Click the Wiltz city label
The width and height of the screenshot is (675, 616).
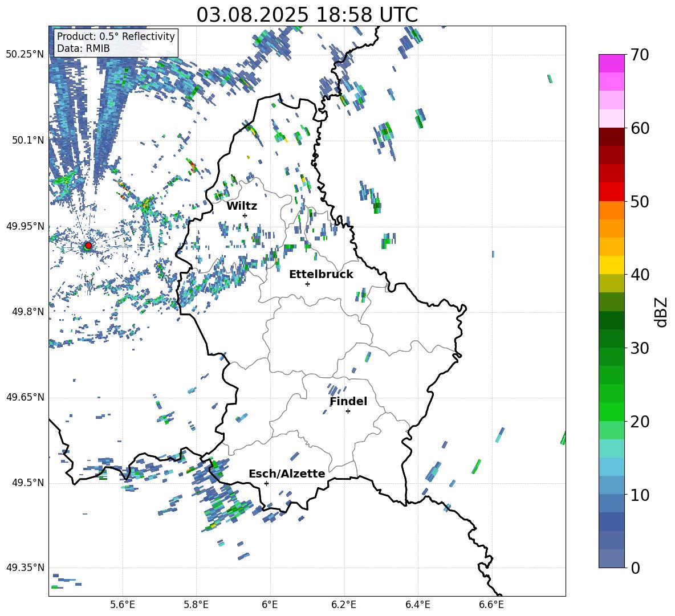tap(242, 206)
